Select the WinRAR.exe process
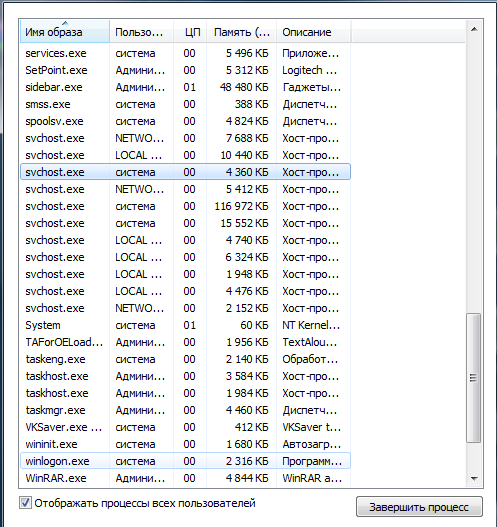The width and height of the screenshot is (497, 527). click(185, 478)
